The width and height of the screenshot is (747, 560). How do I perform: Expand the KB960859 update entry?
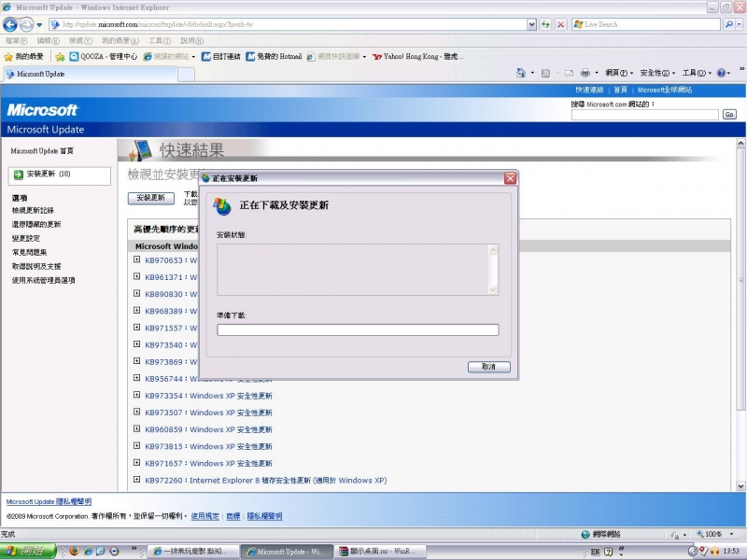pos(136,428)
